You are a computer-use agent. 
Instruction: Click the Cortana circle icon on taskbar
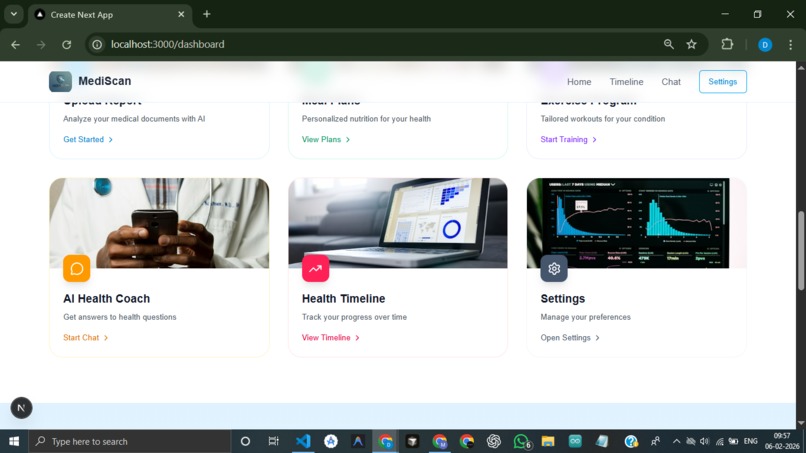click(x=245, y=441)
